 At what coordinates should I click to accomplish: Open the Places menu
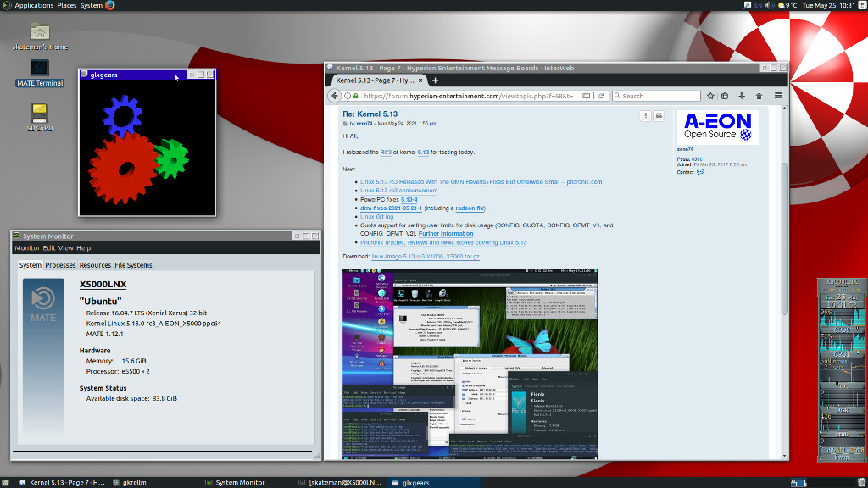(x=66, y=5)
